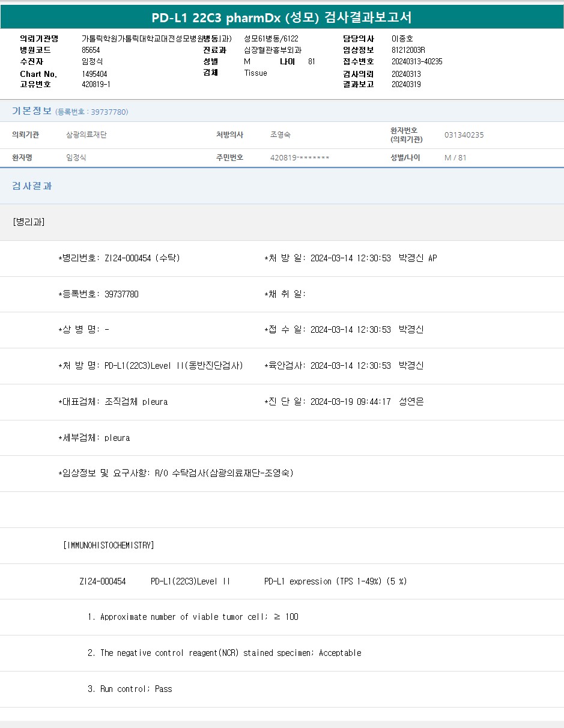Click the 의뢰기관 value 삼광의료재단
Screen dimensions: 564x728
86,135
